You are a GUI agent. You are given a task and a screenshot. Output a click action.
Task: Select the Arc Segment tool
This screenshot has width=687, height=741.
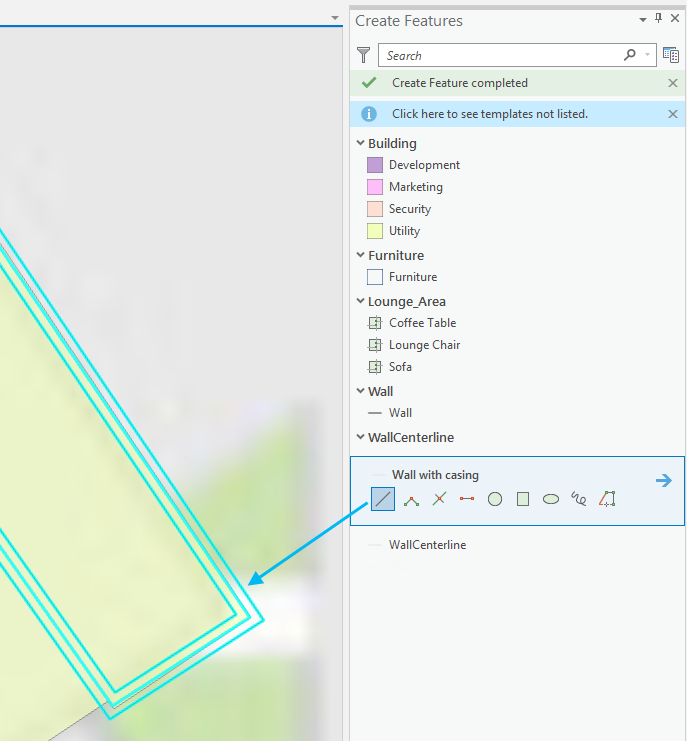411,500
